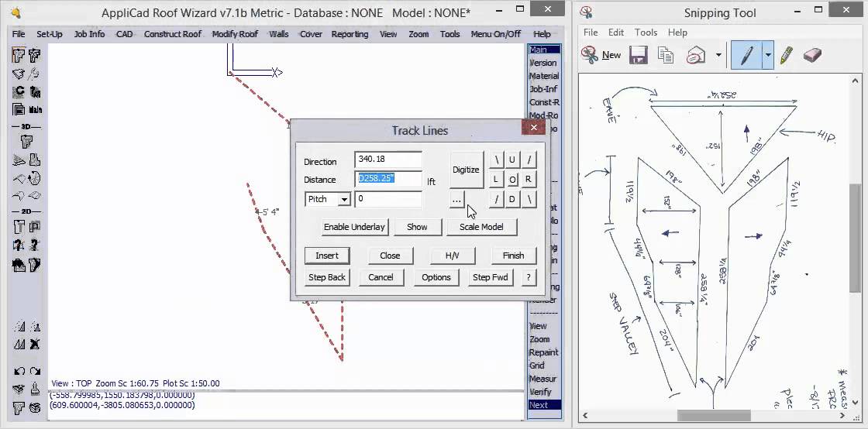
Task: Click the red question mark icon in 2D section
Action: (19, 245)
